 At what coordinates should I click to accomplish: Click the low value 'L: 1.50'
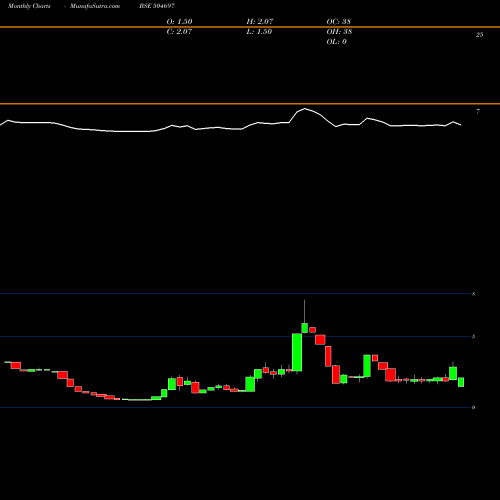(259, 31)
